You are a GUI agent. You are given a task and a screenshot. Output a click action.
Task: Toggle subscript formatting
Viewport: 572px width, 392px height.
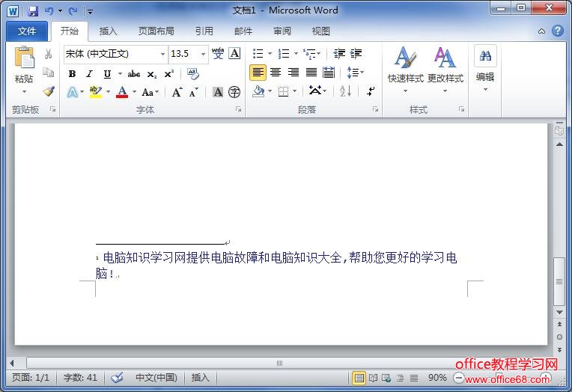[152, 74]
